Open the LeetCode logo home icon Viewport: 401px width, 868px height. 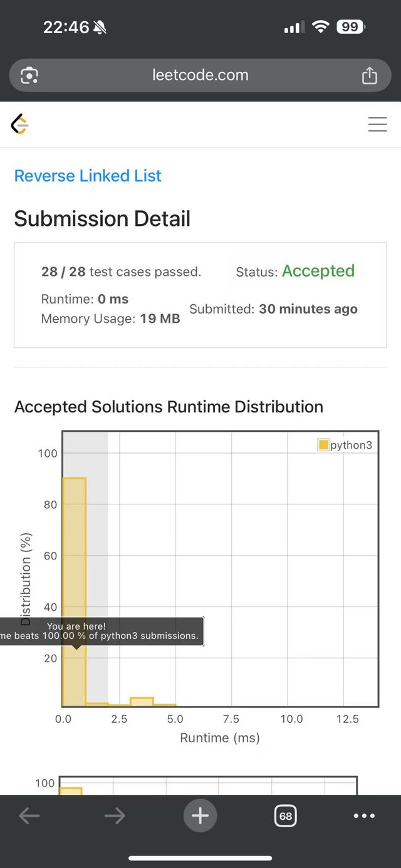[x=20, y=125]
